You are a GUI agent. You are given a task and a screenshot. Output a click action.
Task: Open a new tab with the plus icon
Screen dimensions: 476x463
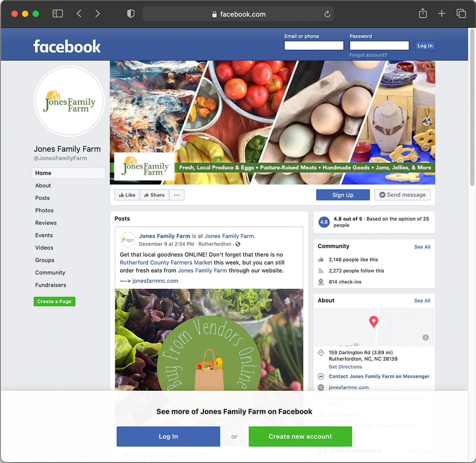click(x=441, y=14)
